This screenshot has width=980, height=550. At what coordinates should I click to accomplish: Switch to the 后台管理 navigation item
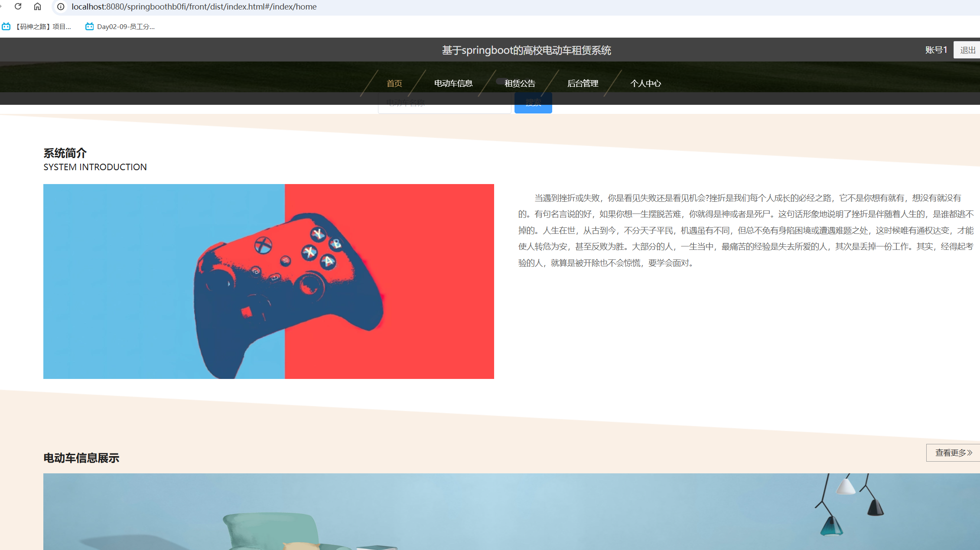(x=583, y=83)
